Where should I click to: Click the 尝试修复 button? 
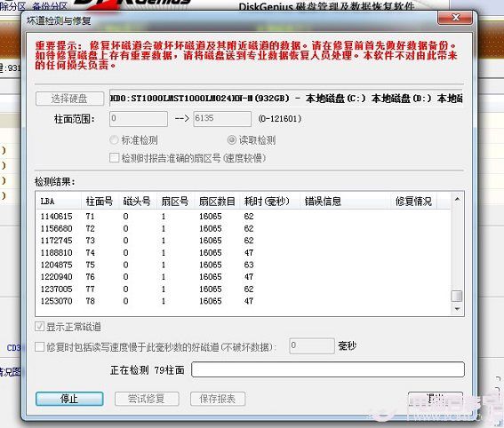pyautogui.click(x=147, y=399)
